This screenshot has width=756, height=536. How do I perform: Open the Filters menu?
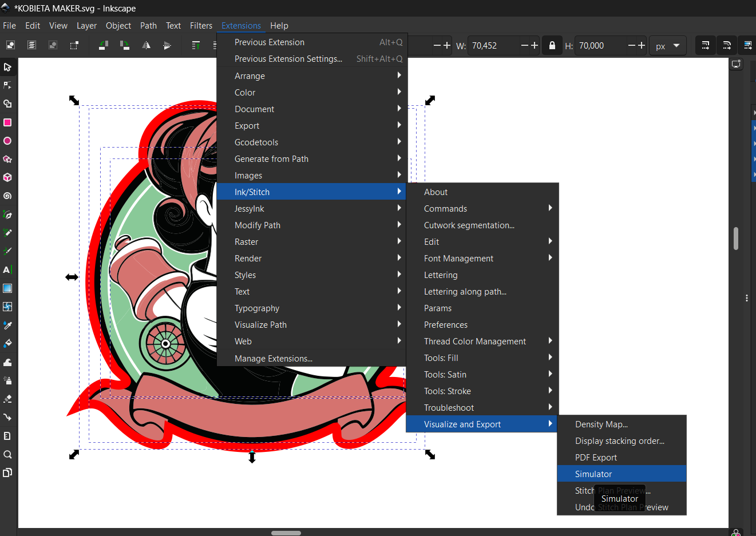pos(201,26)
